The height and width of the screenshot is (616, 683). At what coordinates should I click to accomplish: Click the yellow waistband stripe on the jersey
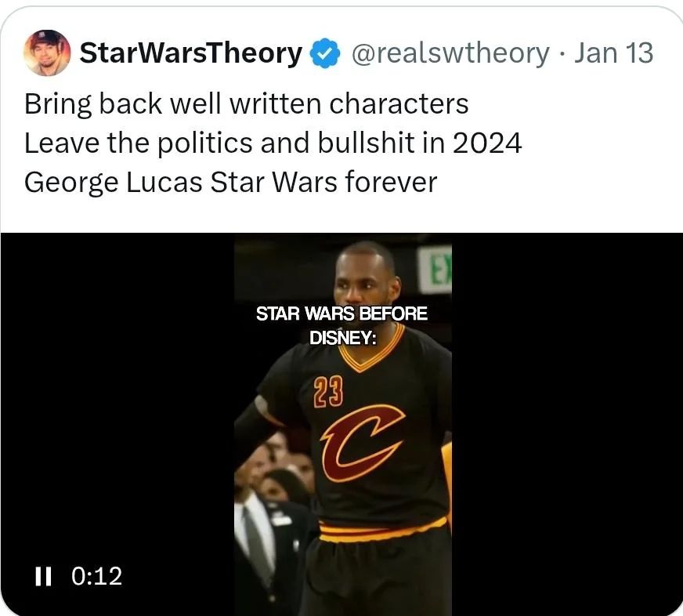point(383,530)
